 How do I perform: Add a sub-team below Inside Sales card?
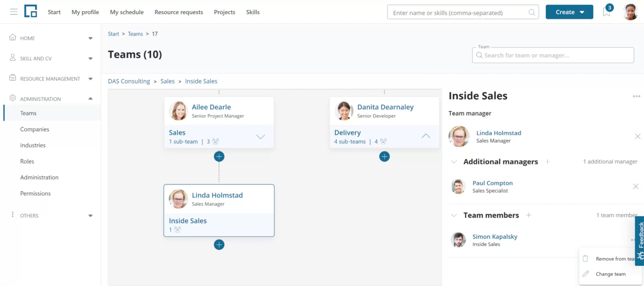[219, 245]
